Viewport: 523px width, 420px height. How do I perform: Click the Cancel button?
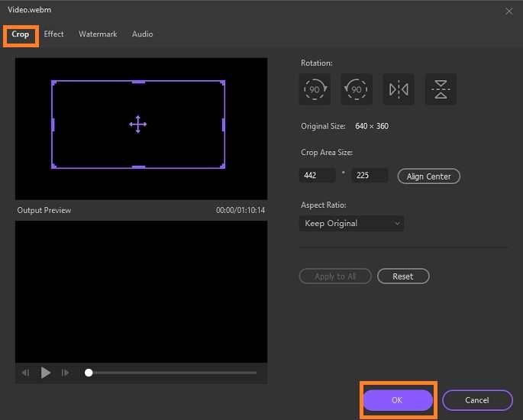(x=477, y=400)
